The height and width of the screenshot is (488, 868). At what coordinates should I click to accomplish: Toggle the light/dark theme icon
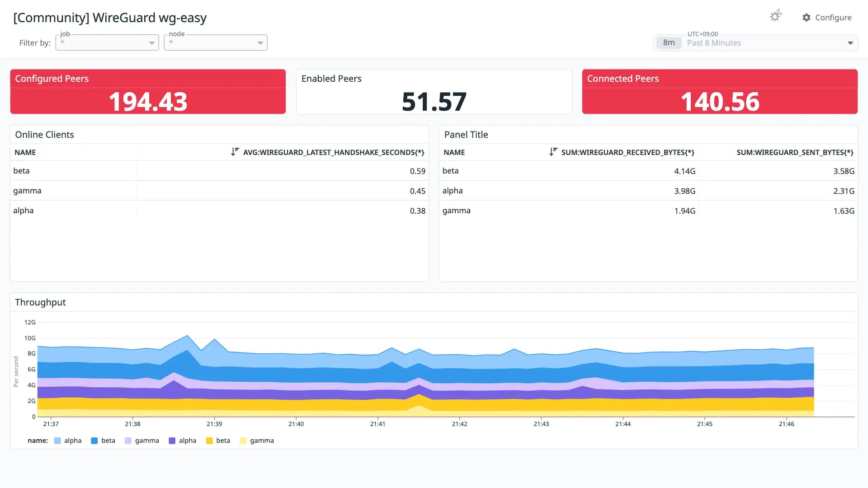pyautogui.click(x=776, y=16)
